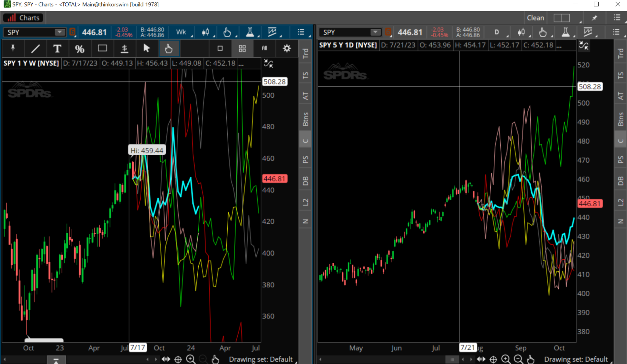Open Wk timeframe selector on left chart
627x364 pixels.
(x=181, y=32)
